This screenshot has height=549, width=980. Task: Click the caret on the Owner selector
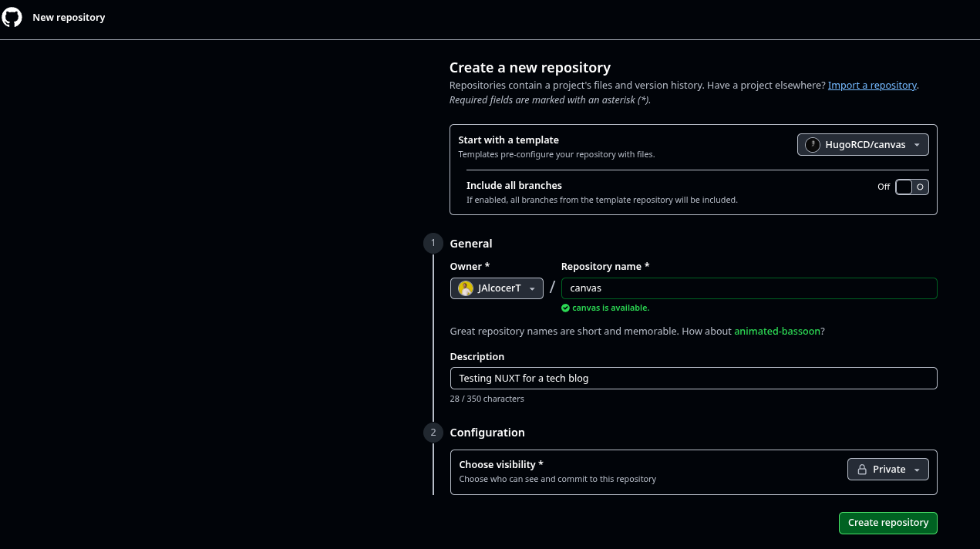[533, 288]
